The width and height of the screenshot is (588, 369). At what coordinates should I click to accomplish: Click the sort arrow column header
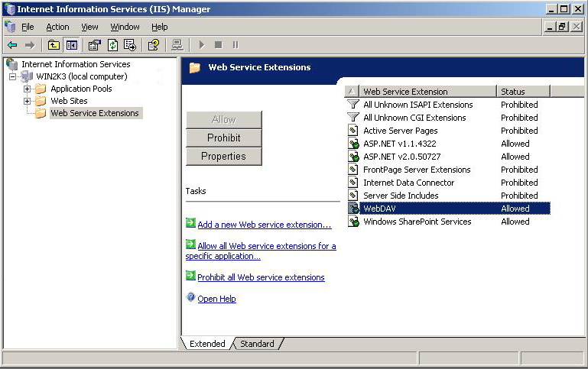[352, 92]
